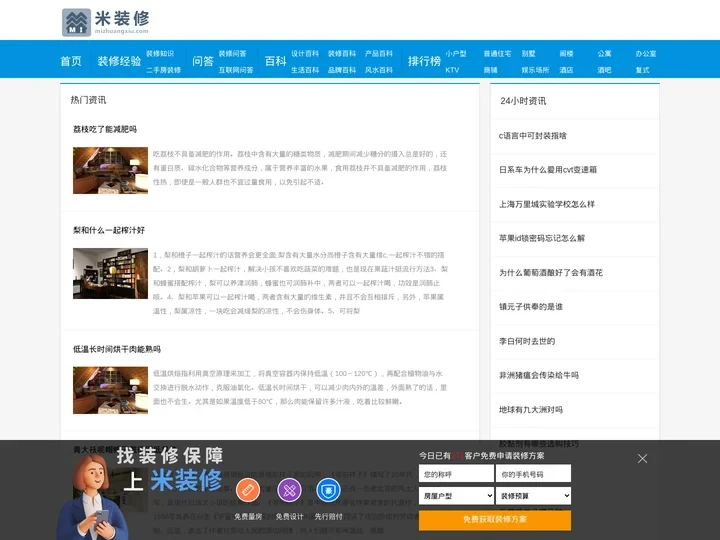
Task: Click the blue 先行赔付 shield icon
Action: tap(328, 490)
